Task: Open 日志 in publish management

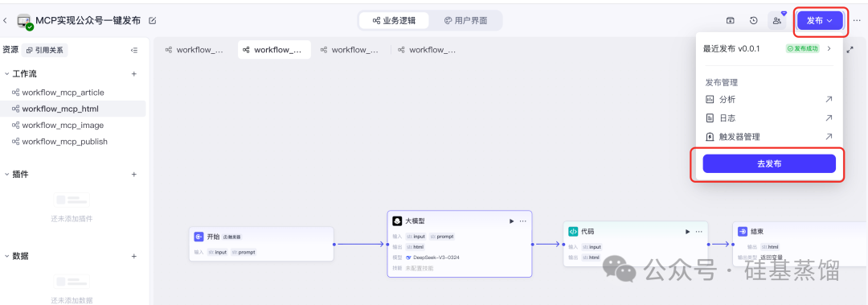Action: 769,118
